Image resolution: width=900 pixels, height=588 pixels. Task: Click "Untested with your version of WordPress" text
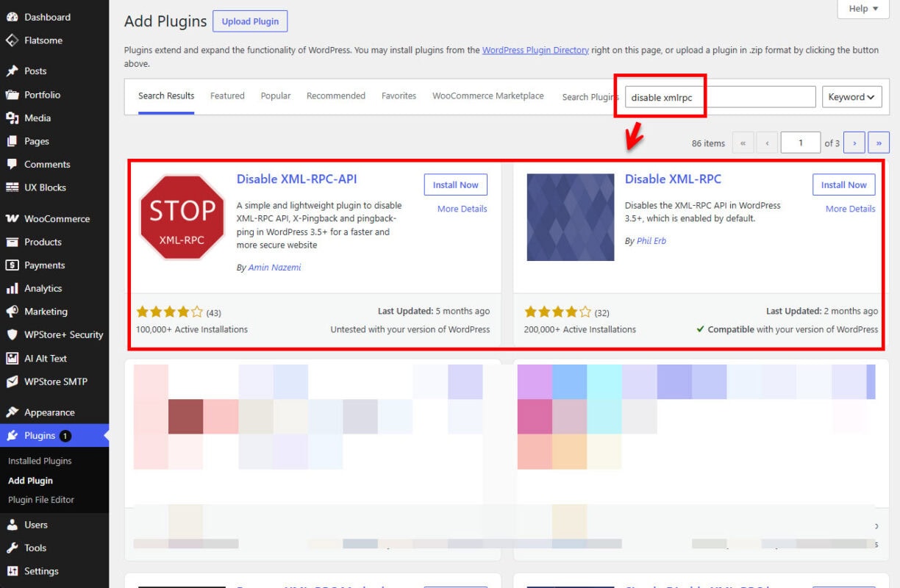click(410, 329)
